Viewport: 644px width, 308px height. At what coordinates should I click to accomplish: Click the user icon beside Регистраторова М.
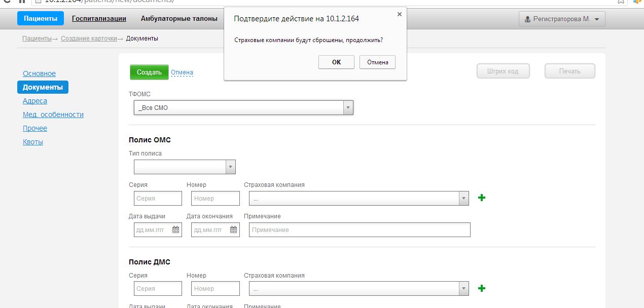[x=528, y=19]
